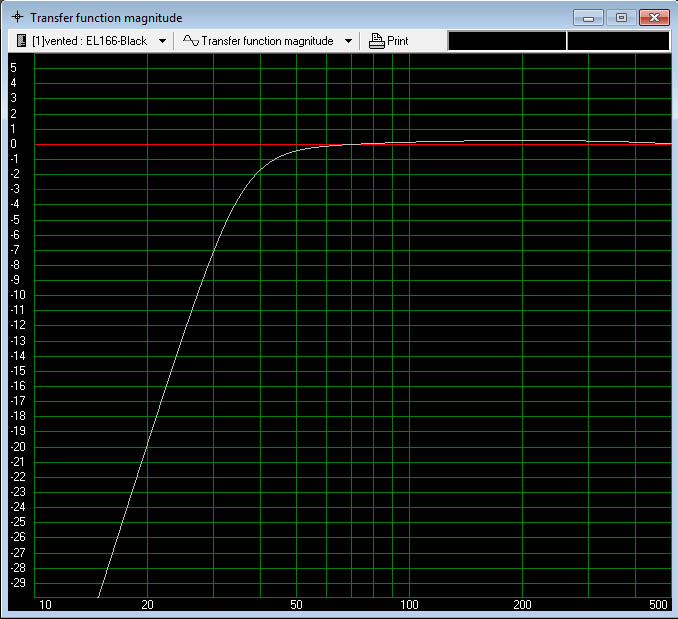Minimize the Transfer function magnitude window

[588, 18]
